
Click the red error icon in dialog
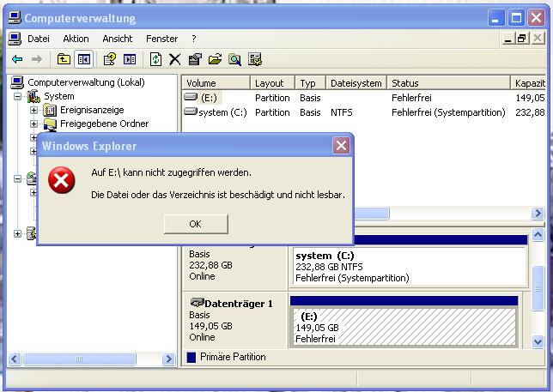[61, 180]
